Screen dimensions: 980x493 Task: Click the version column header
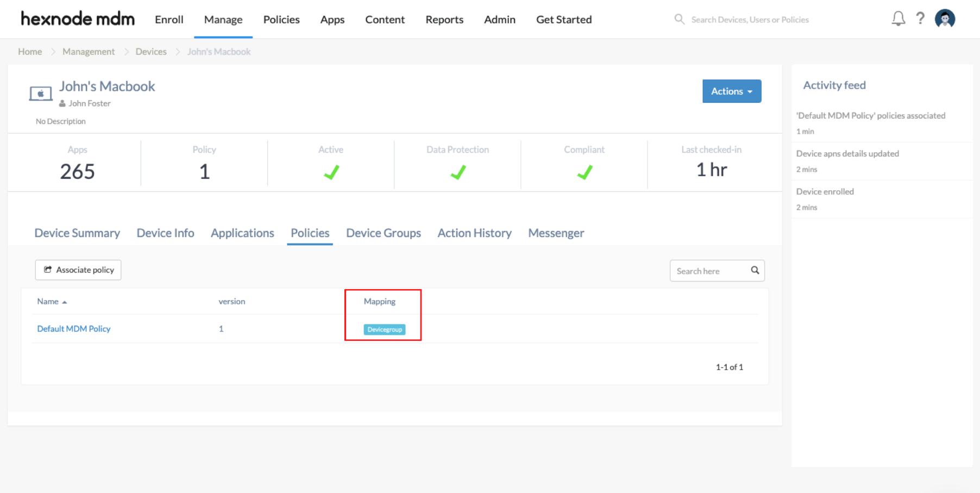click(232, 301)
